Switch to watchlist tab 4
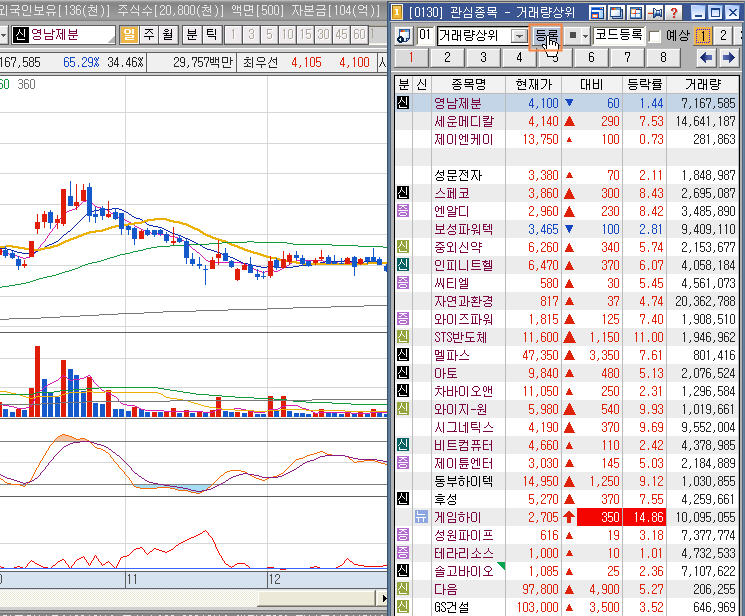Screen dimensions: 745x616 pyautogui.click(x=519, y=58)
